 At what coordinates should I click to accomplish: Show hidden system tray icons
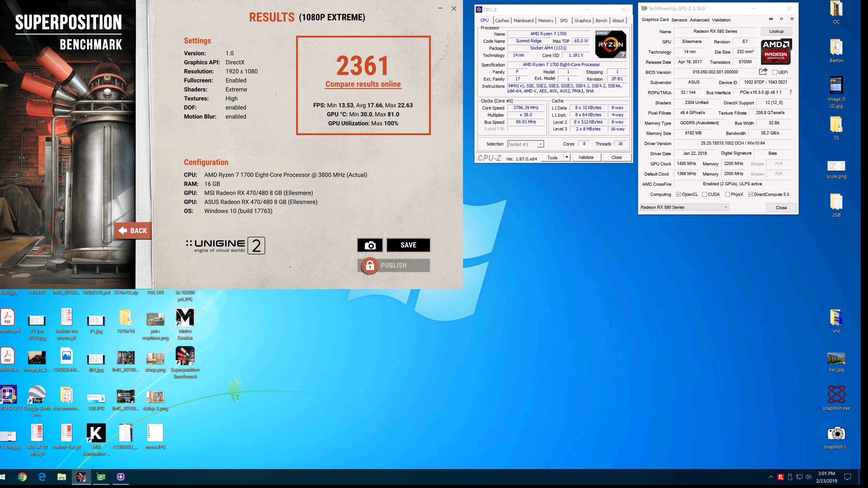[x=771, y=477]
